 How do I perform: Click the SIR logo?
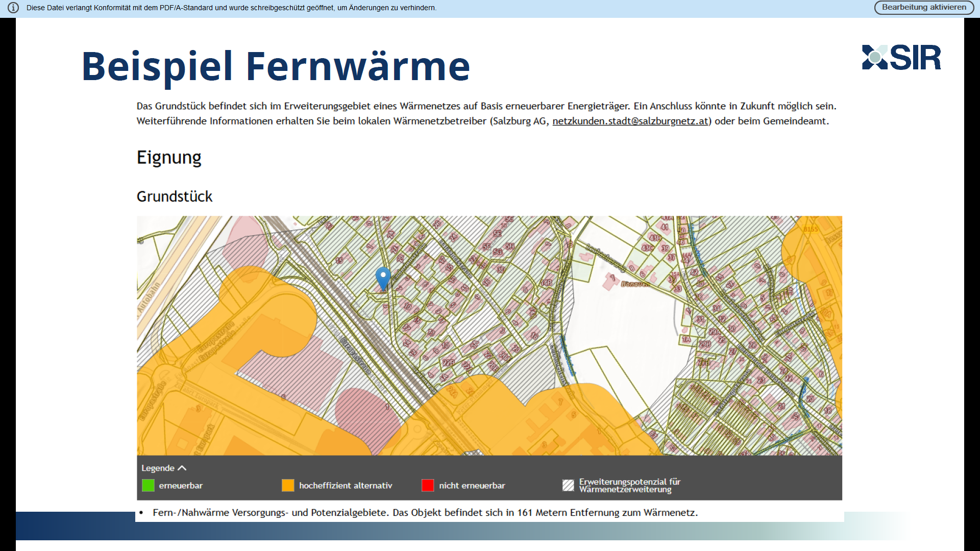click(x=901, y=58)
